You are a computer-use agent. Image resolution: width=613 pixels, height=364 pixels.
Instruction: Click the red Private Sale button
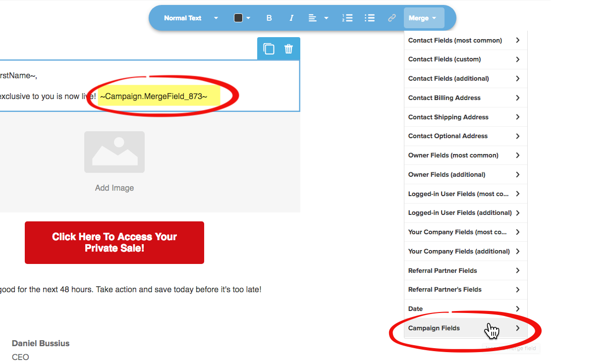coord(114,243)
